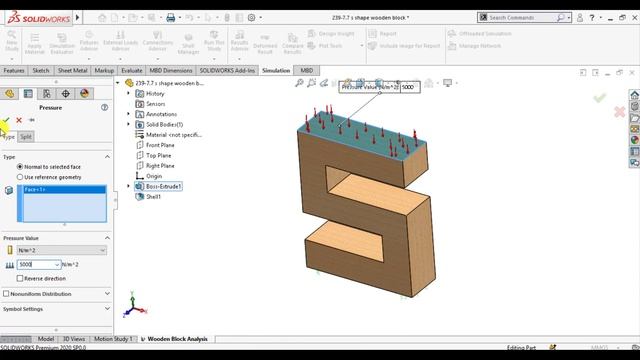
Task: Switch to the SOLIDWORKS Add-Ins tab
Action: coord(227,71)
